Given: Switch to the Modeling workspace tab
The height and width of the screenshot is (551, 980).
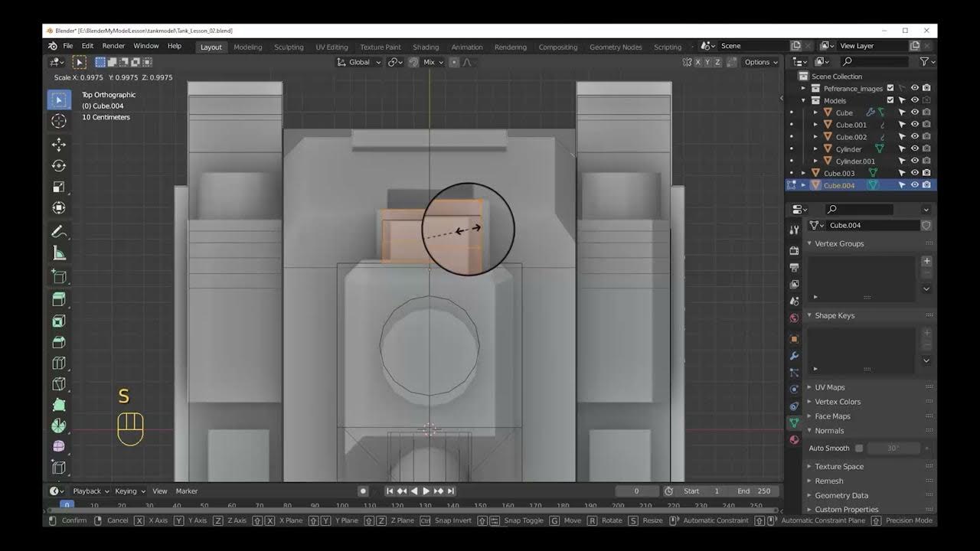Looking at the screenshot, I should (x=248, y=47).
